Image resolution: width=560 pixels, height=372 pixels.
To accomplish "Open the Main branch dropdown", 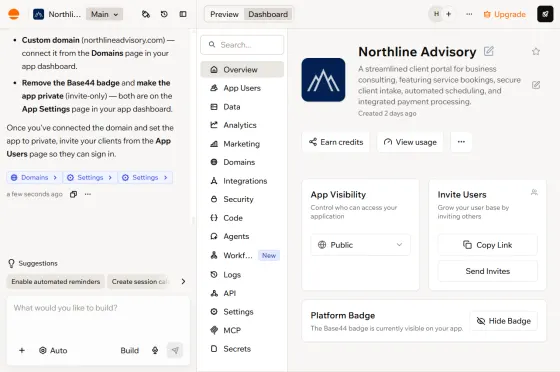I will pos(104,14).
